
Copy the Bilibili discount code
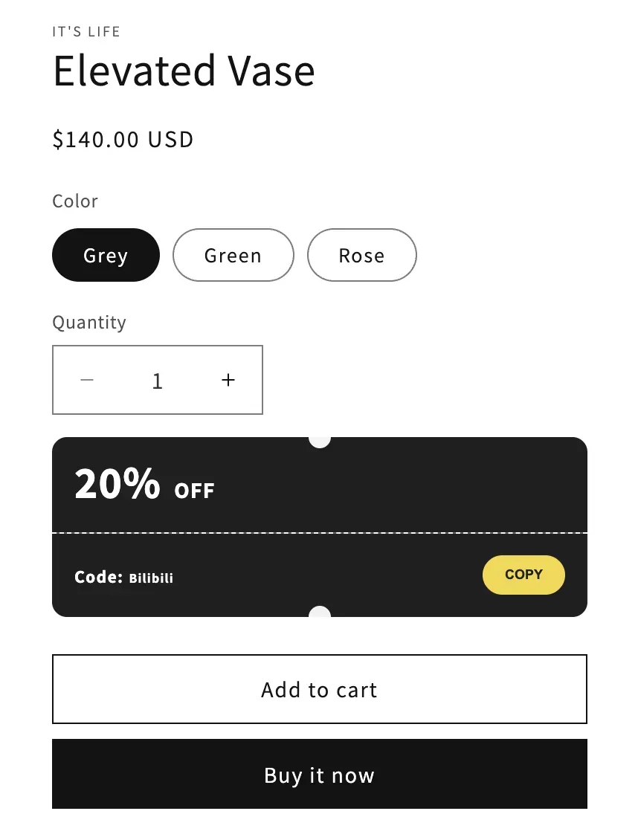523,575
